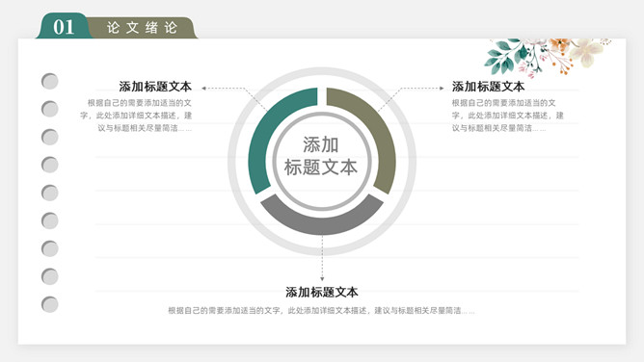The width and height of the screenshot is (644, 362).
Task: Click the dotted arrow pointing to left heading
Action: 234,98
